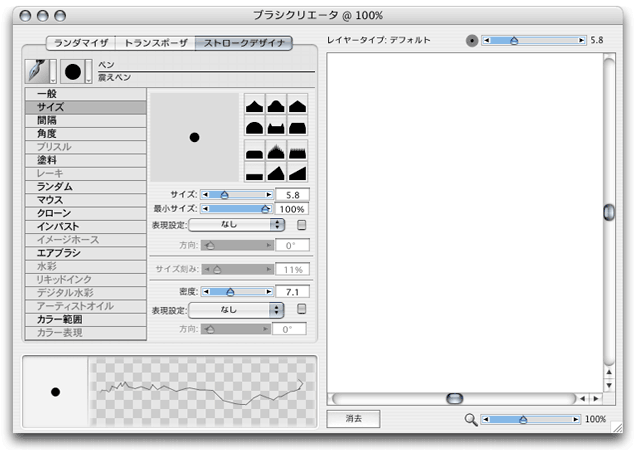Click brush size dot icon above canvas
640x450 pixels.
[472, 40]
